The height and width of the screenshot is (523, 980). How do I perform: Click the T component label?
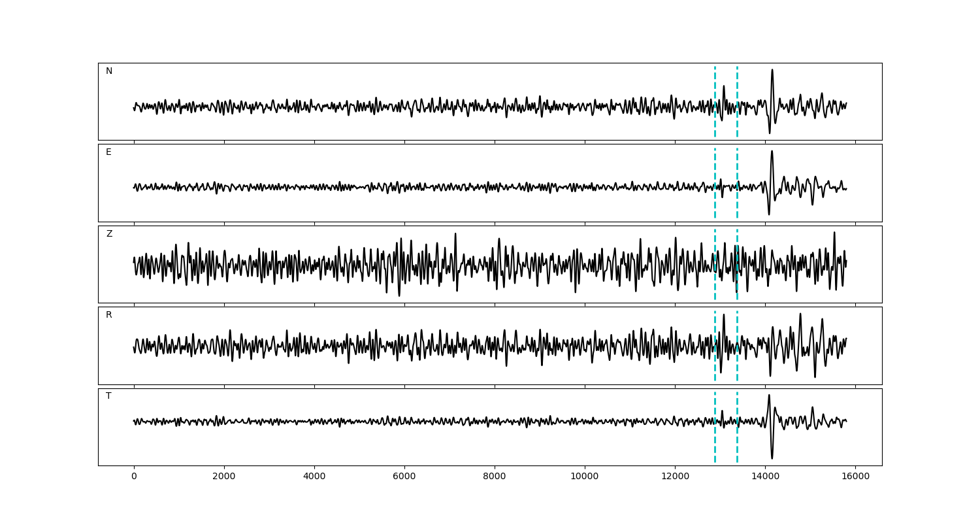(x=108, y=396)
